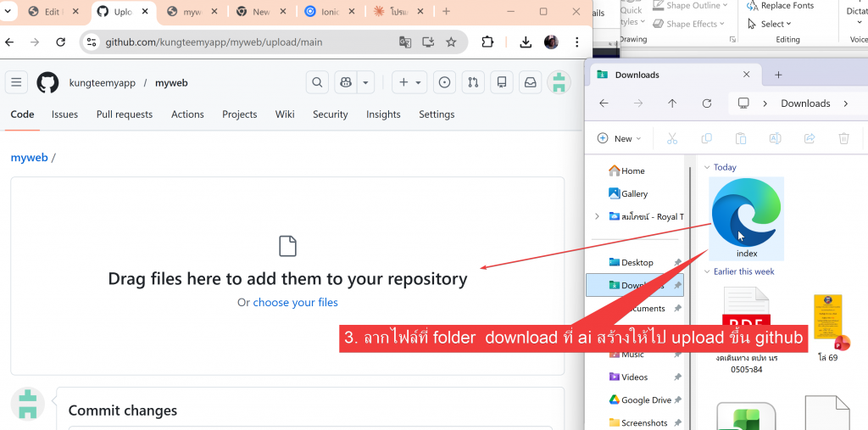The width and height of the screenshot is (868, 430).
Task: Expand the Today group in Downloads
Action: pyautogui.click(x=706, y=167)
